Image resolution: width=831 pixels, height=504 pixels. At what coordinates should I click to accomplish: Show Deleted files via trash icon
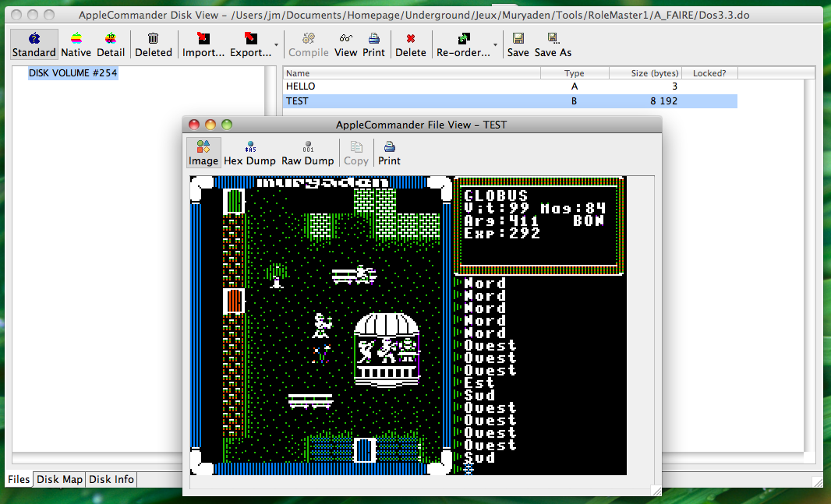(x=153, y=44)
